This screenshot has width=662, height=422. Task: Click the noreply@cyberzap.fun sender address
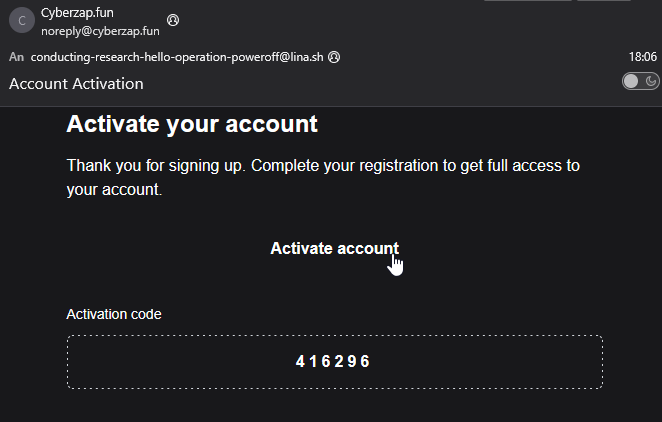[100, 31]
